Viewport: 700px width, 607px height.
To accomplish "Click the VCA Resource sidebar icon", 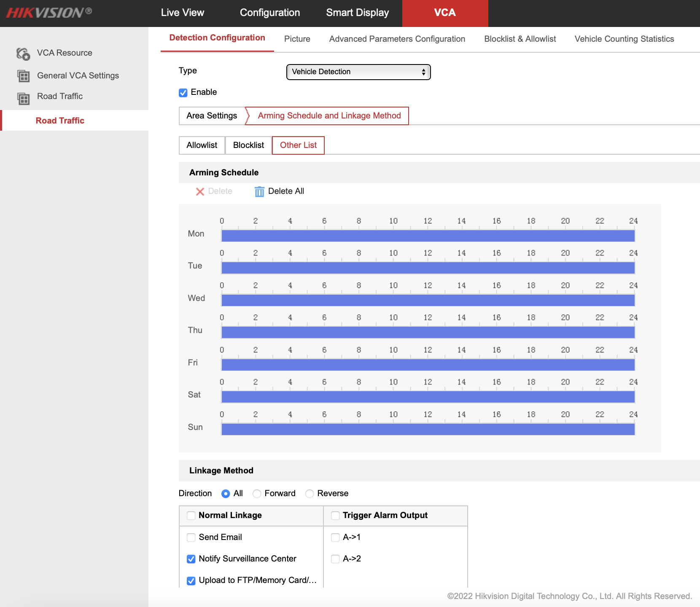I will coord(23,54).
